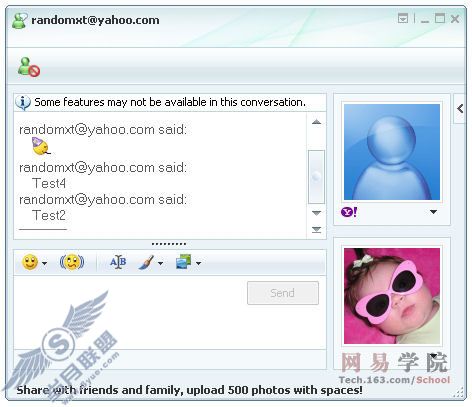Expand the background picture dropdown arrow
This screenshot has height=407, width=472.
tap(198, 263)
